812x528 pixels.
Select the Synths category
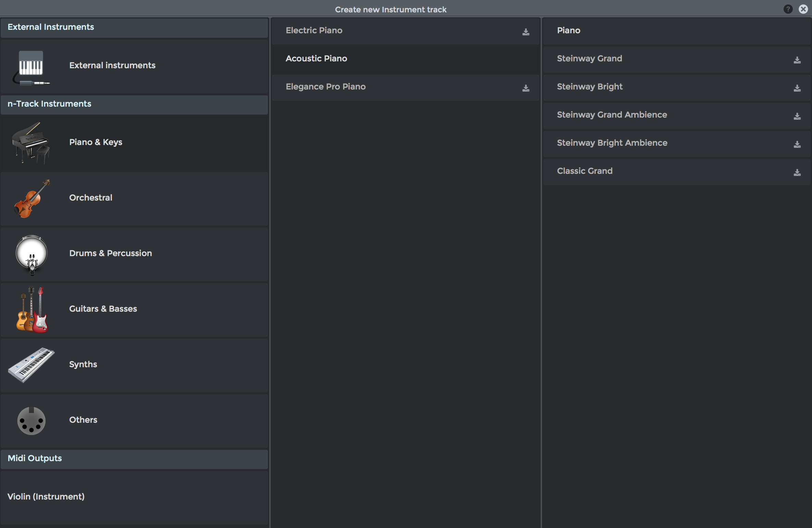[x=134, y=365]
